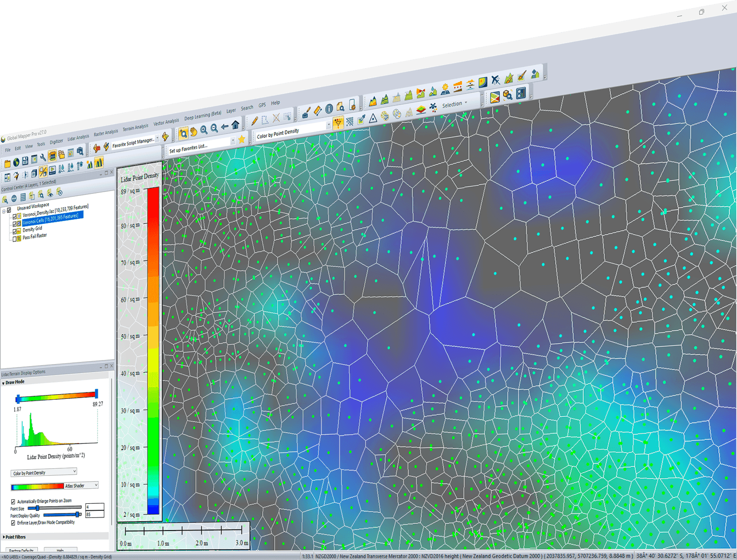Viewport: 737px width, 560px height.
Task: Toggle Voronoi Cells layer checkbox
Action: coord(14,224)
